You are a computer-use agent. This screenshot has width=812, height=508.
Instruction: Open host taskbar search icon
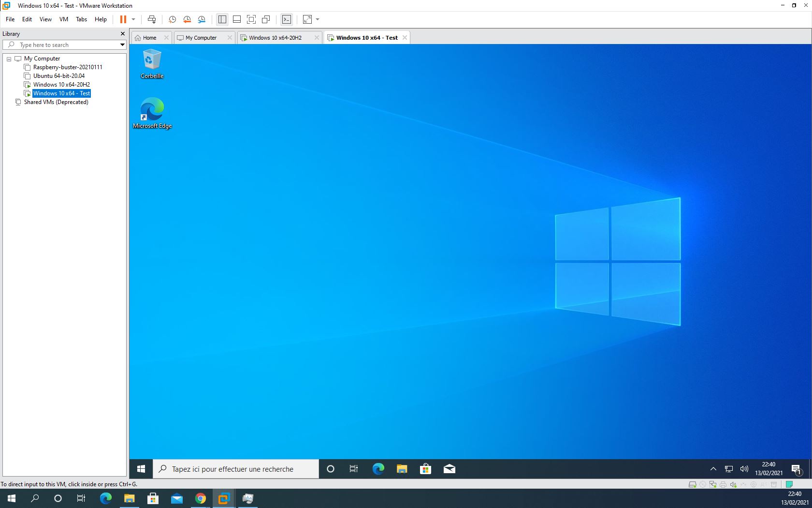pos(35,498)
